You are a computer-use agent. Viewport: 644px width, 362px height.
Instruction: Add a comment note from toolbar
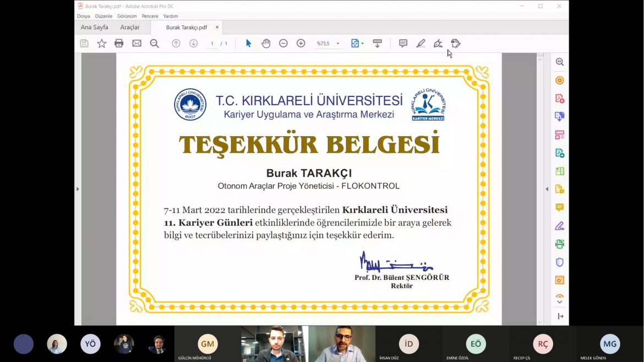tap(403, 43)
